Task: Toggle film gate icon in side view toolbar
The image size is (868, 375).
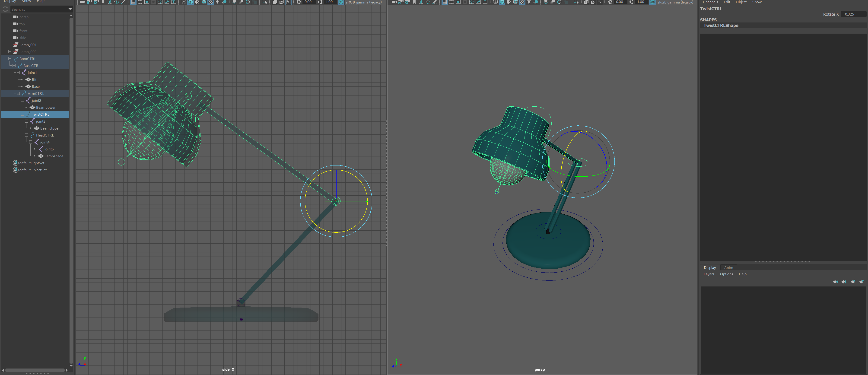Action: [140, 2]
